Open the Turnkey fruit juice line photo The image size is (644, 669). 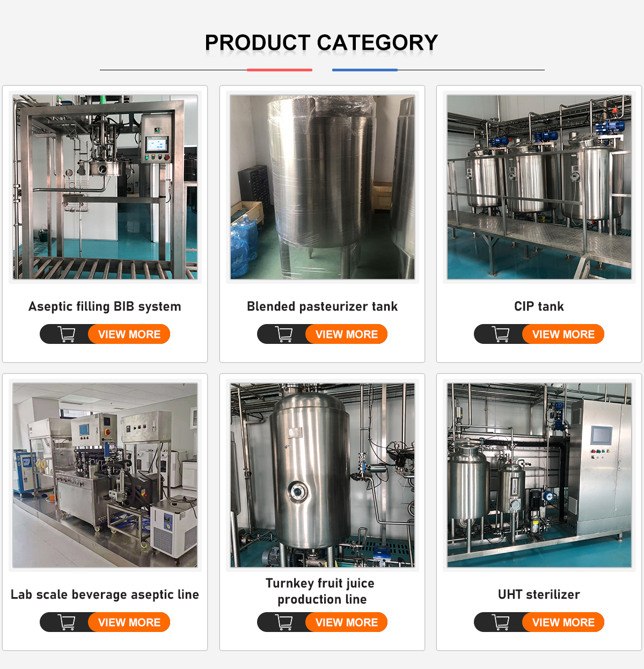pyautogui.click(x=323, y=475)
